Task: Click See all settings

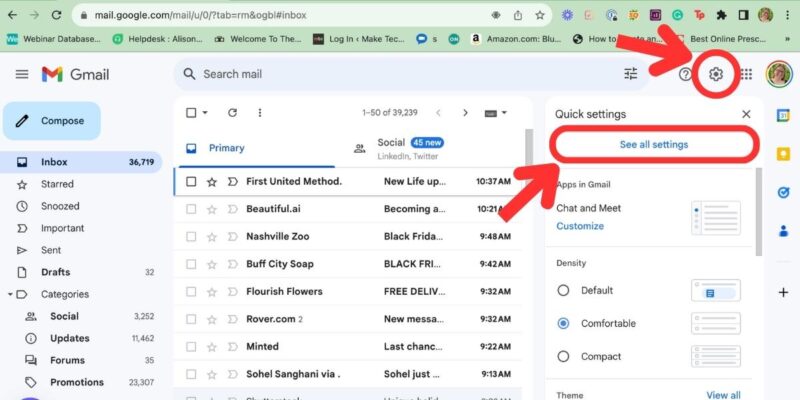Action: pos(654,144)
